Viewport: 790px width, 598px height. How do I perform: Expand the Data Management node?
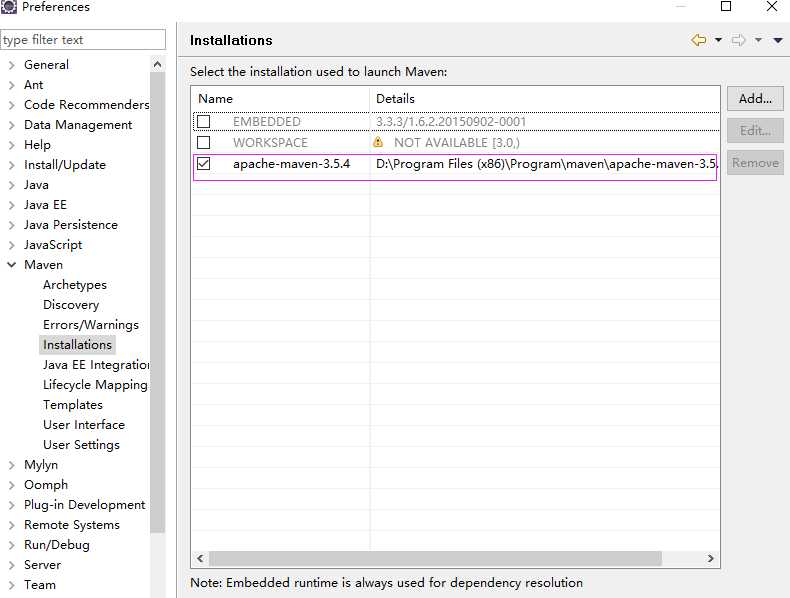point(12,125)
